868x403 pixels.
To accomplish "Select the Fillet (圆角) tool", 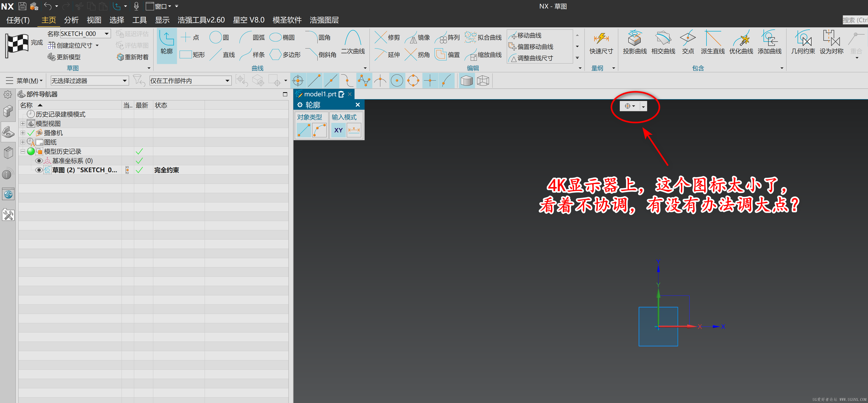I will coord(318,37).
